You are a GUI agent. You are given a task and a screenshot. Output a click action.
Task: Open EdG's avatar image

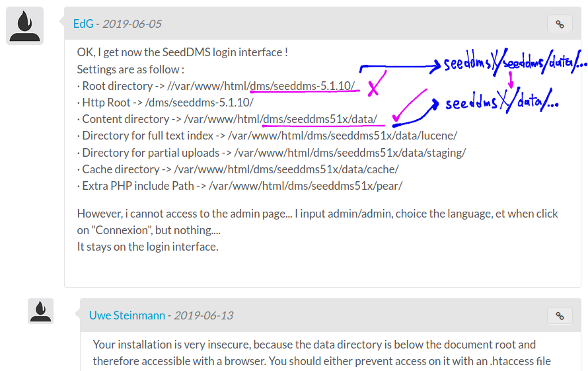pyautogui.click(x=24, y=26)
